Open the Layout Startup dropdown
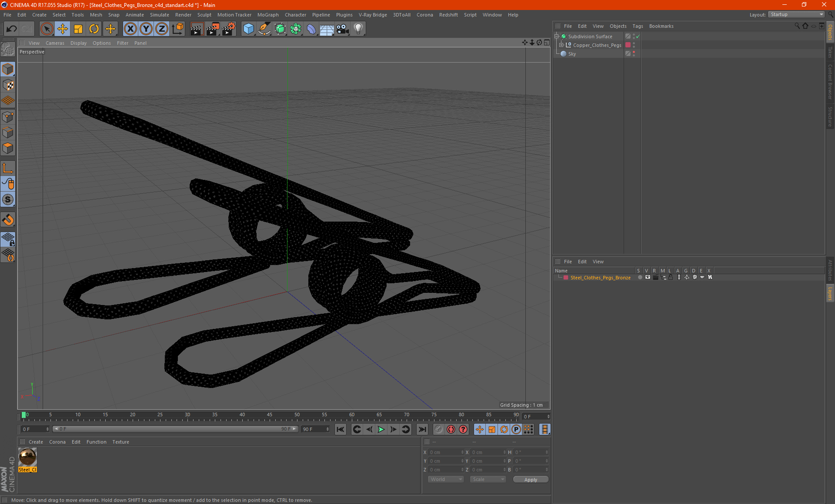The image size is (835, 504). coord(796,14)
